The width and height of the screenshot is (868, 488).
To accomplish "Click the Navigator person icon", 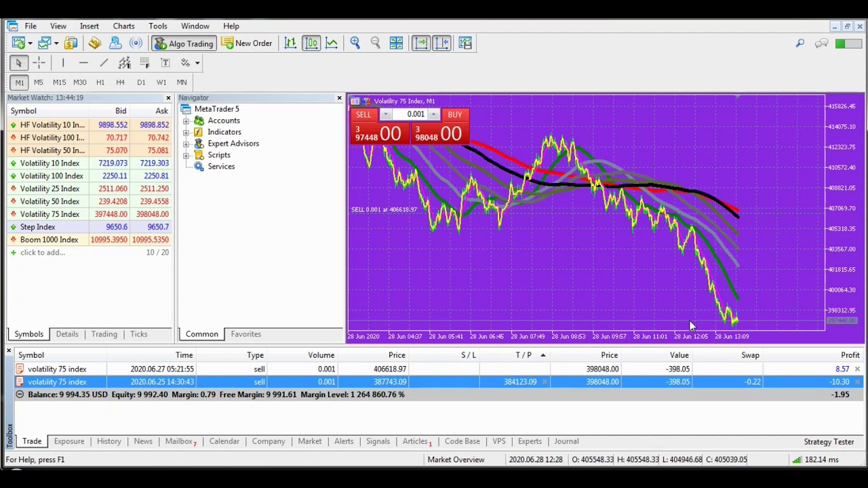I will pyautogui.click(x=115, y=43).
